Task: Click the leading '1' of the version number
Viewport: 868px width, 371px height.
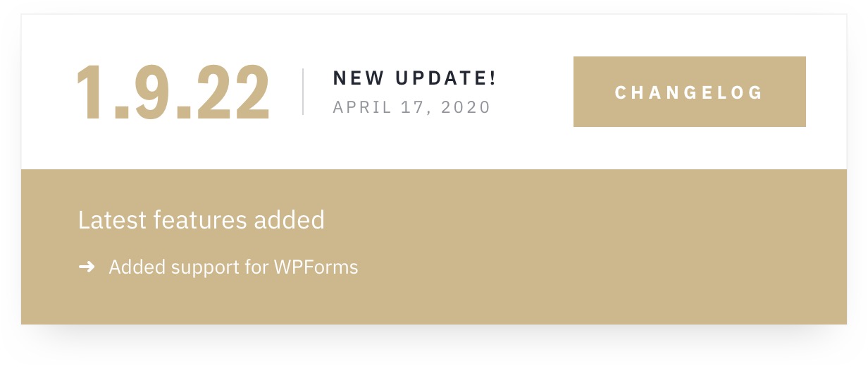Action: coord(91,93)
